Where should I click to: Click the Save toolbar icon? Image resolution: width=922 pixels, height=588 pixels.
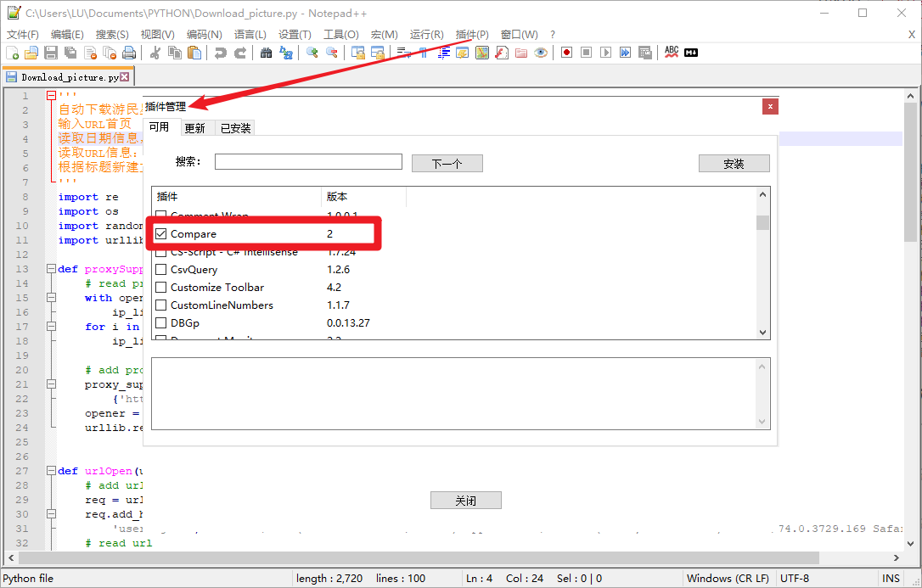pos(50,53)
